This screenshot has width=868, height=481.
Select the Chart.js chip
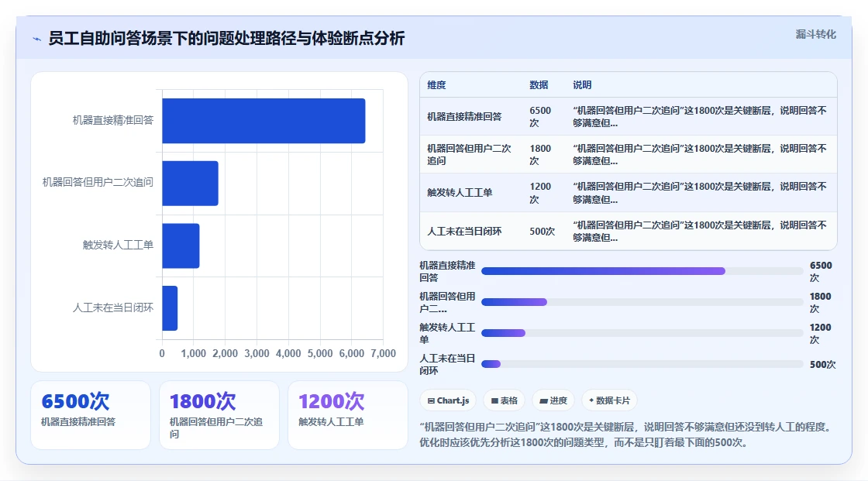(x=449, y=400)
